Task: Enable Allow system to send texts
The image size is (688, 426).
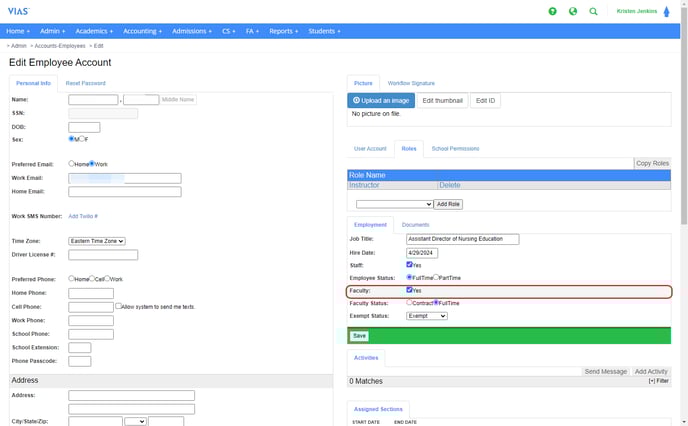Action: 118,306
